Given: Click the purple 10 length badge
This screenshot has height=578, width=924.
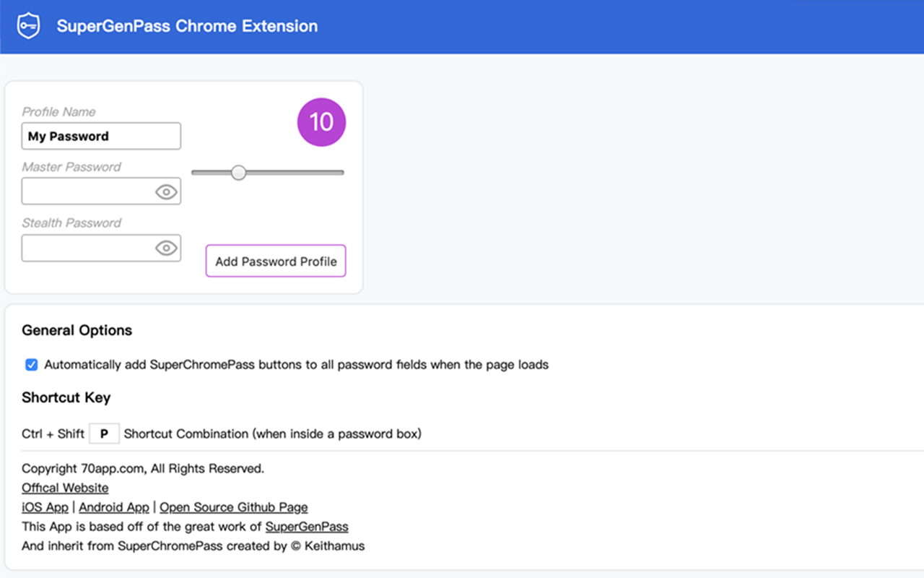Looking at the screenshot, I should (321, 122).
